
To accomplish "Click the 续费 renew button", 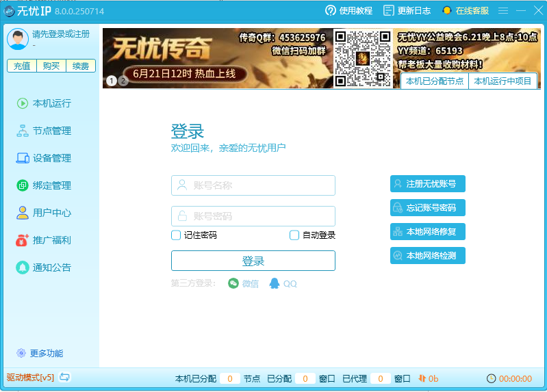I will [x=81, y=66].
